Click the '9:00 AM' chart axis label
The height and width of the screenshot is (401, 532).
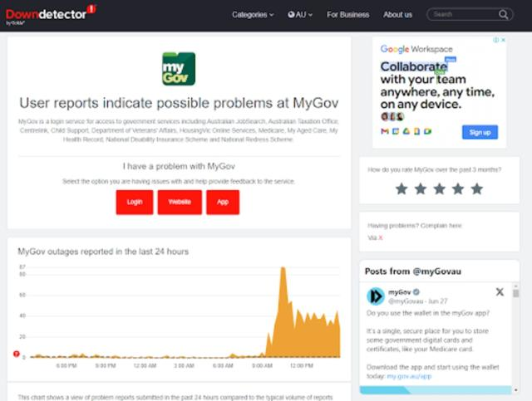pyautogui.click(x=263, y=365)
